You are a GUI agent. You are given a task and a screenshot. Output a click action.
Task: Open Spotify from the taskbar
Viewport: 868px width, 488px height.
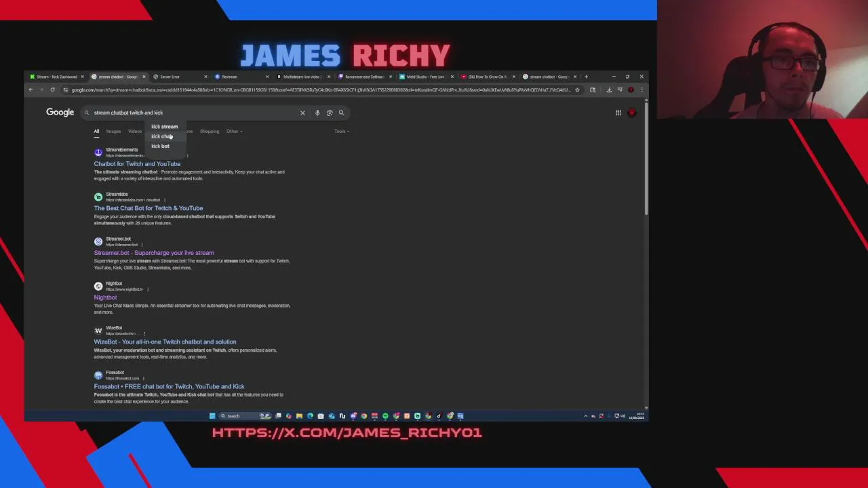(385, 415)
